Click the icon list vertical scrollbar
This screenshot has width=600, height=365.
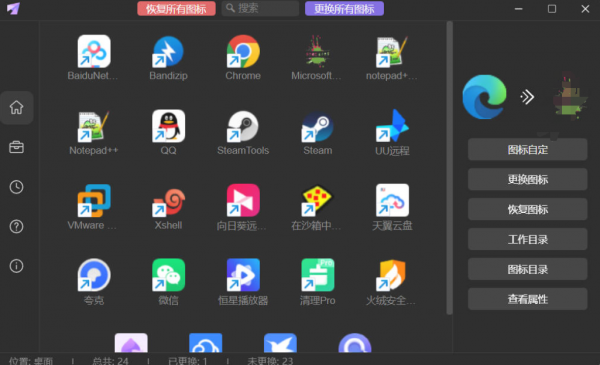coord(450,168)
